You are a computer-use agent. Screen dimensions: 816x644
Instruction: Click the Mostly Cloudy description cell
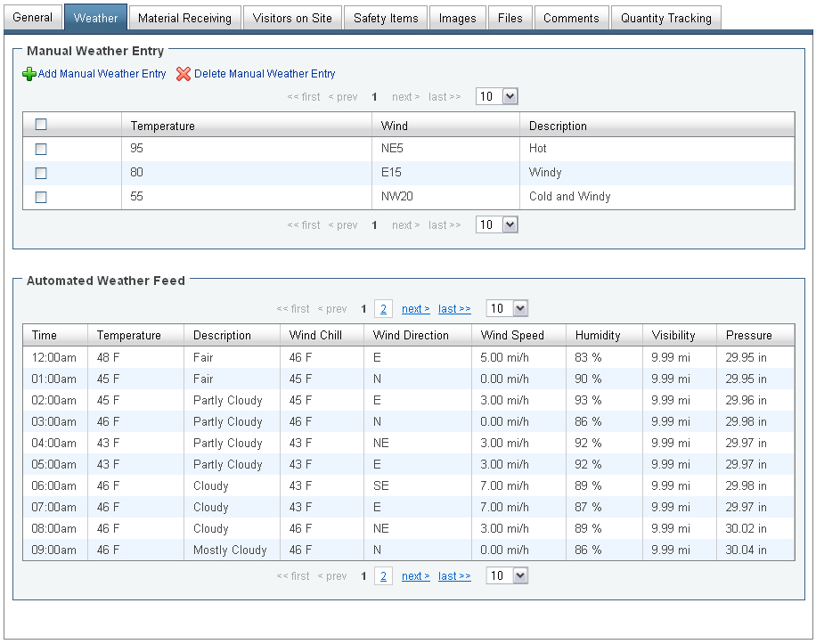230,550
